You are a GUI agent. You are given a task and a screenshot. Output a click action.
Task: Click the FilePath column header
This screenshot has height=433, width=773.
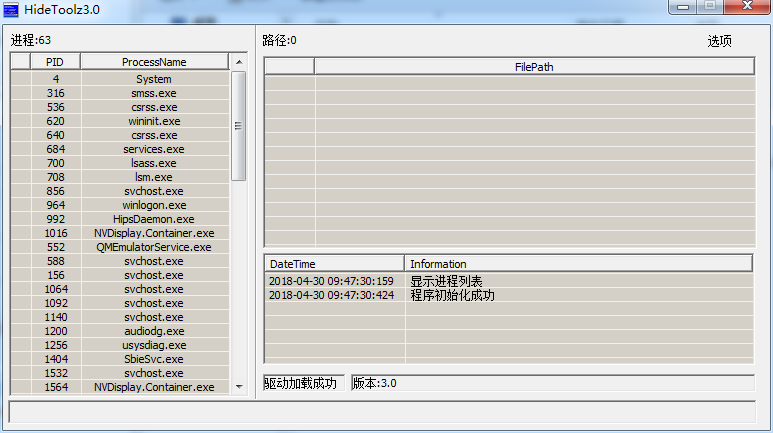click(x=534, y=67)
